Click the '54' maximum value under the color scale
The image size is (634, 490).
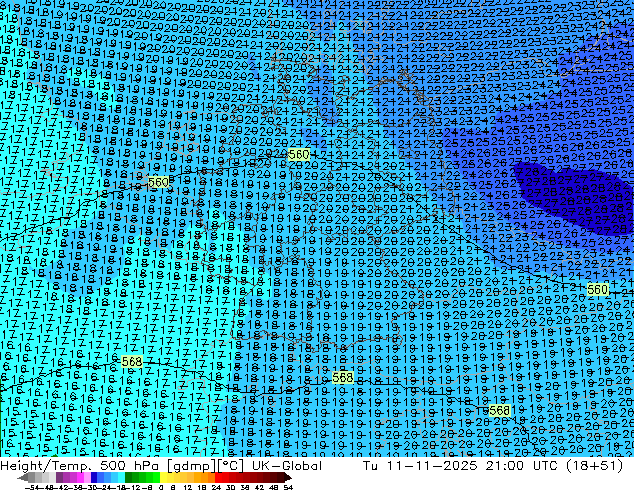click(x=288, y=488)
